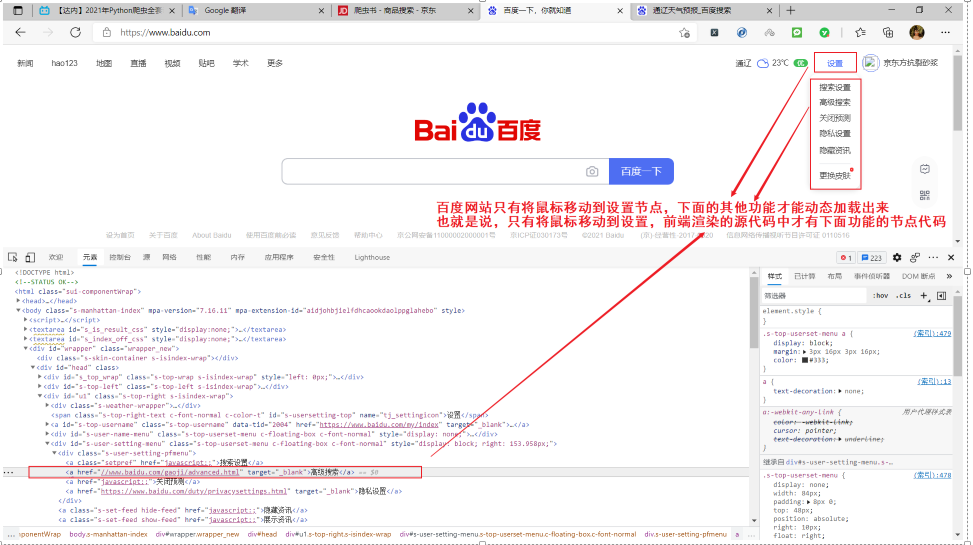
Task: Open the 控制台 DevTools tab
Action: coord(120,257)
